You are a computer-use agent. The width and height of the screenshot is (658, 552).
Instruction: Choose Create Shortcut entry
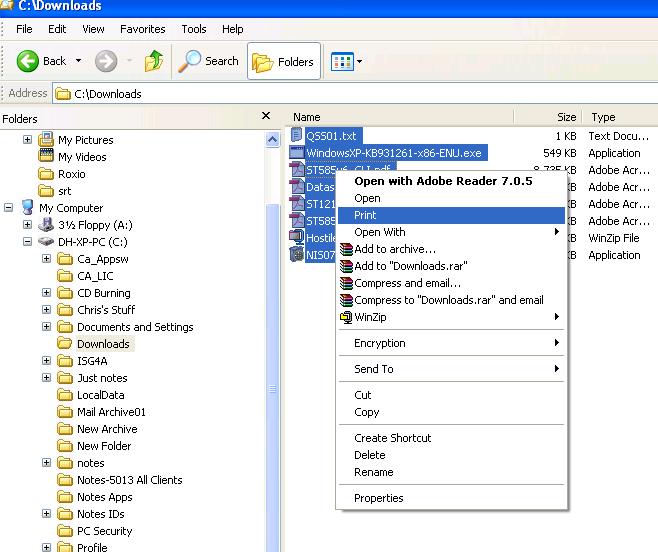(x=452, y=438)
